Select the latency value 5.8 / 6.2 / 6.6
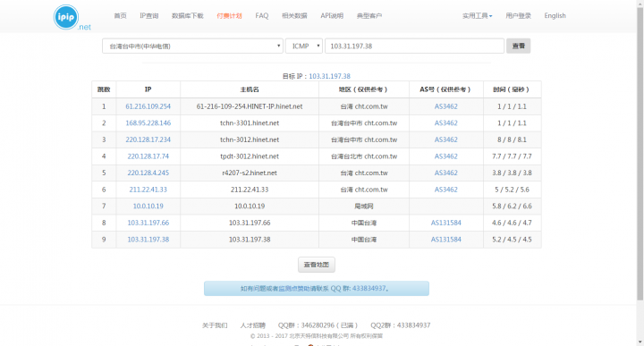 512,206
